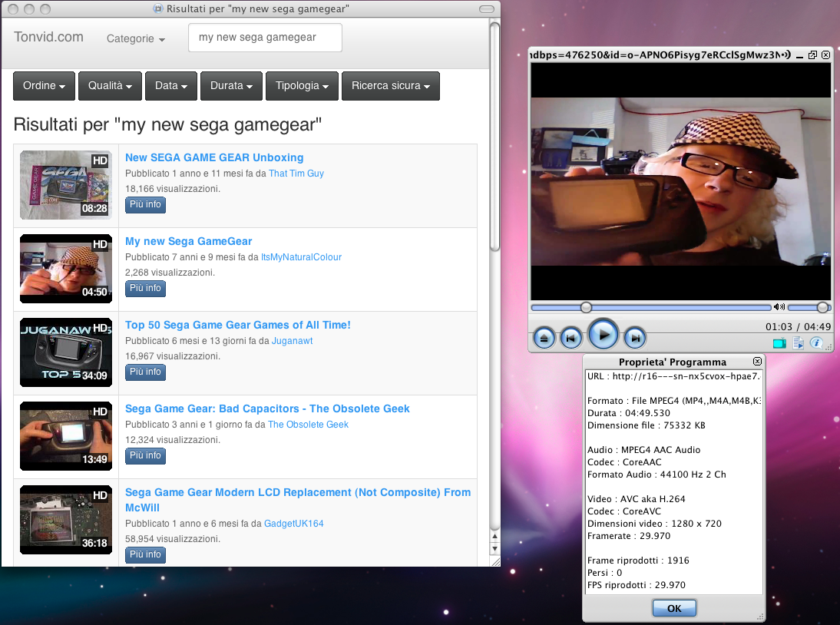
Task: Visit GadgetUK164 channel link
Action: click(293, 523)
